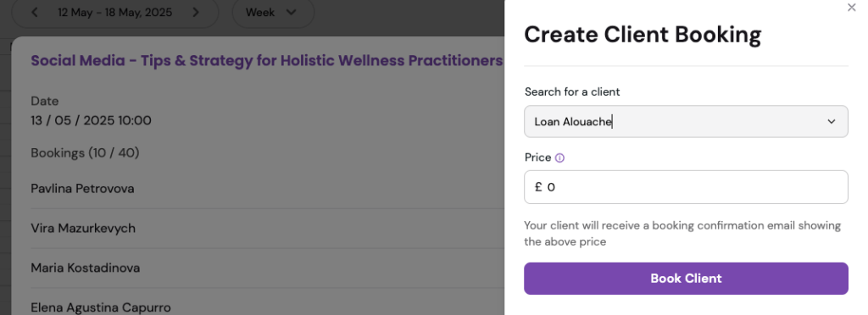Click the Price info icon
868x315 pixels.
pos(559,158)
